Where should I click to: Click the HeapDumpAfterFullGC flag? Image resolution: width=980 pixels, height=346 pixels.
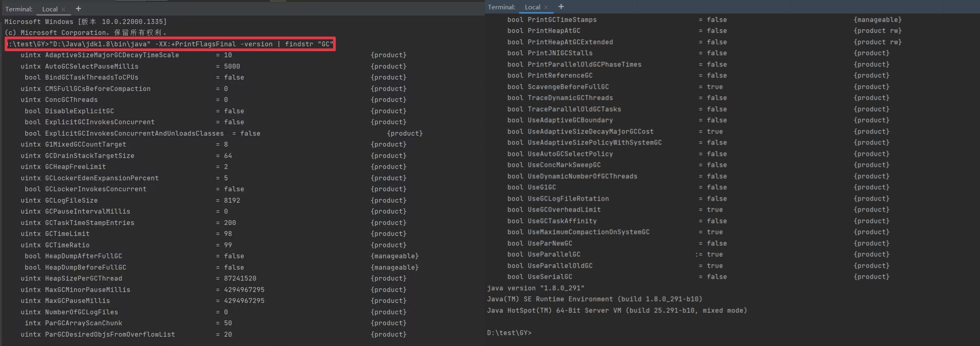83,256
